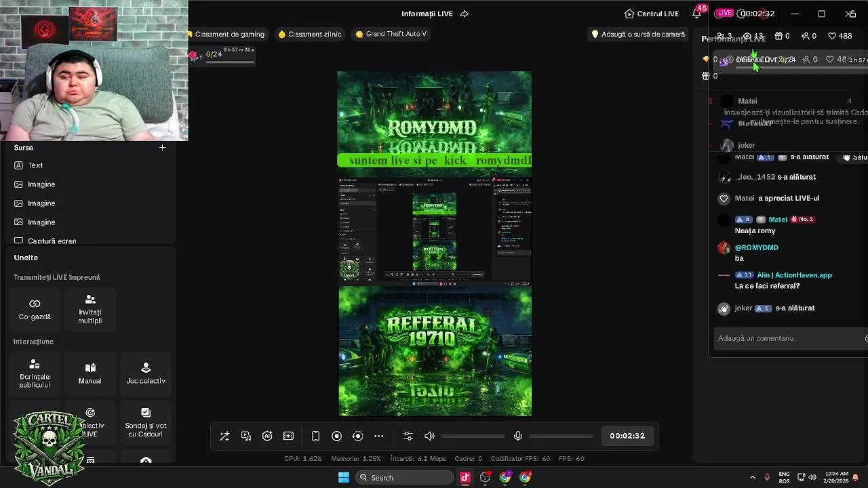
Task: Expand the system tray hidden icons chevron
Action: pyautogui.click(x=752, y=478)
